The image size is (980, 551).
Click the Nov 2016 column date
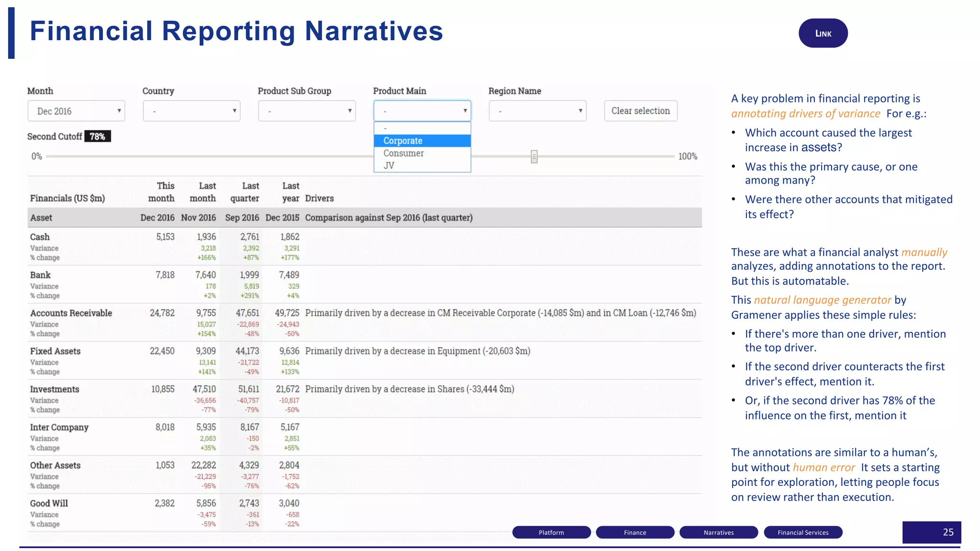point(199,218)
